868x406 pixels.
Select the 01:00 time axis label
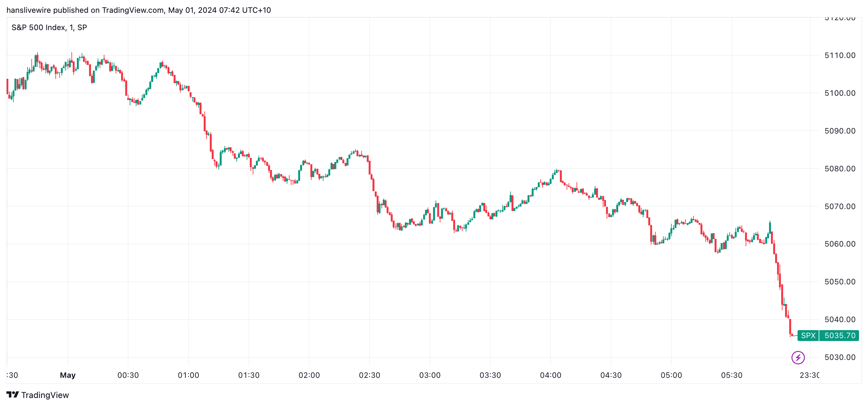click(188, 375)
